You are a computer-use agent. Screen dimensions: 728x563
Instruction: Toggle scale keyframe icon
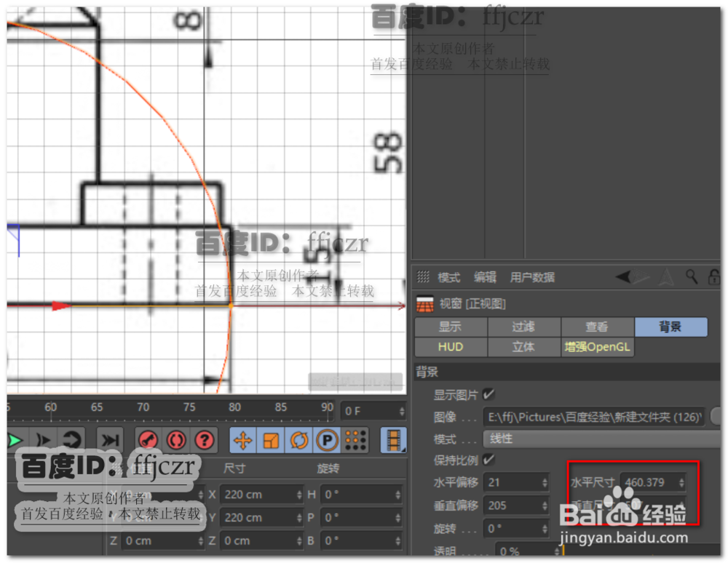coord(271,440)
